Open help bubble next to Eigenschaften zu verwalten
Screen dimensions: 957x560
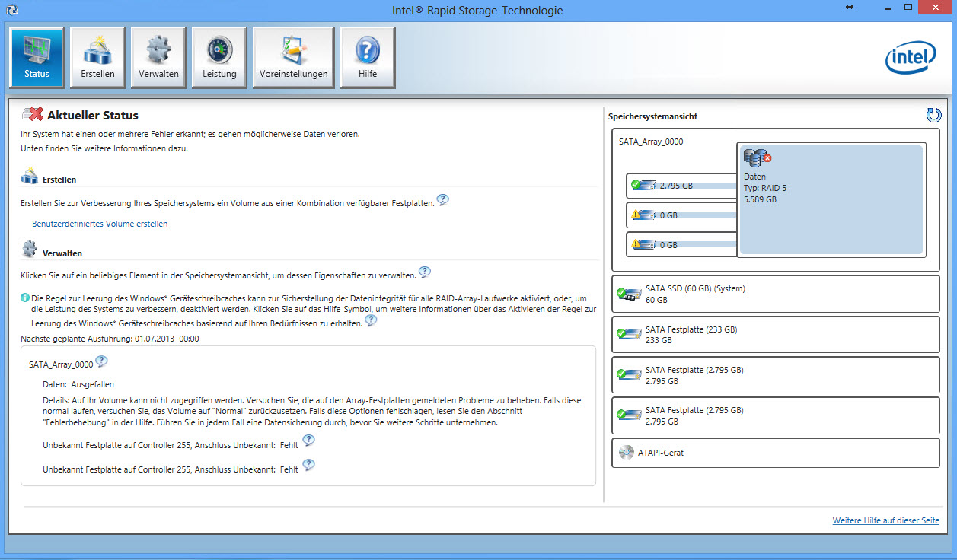pyautogui.click(x=425, y=272)
